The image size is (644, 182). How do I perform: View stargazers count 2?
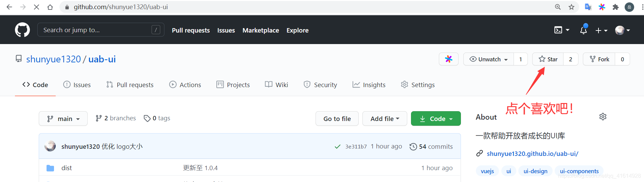coord(571,59)
